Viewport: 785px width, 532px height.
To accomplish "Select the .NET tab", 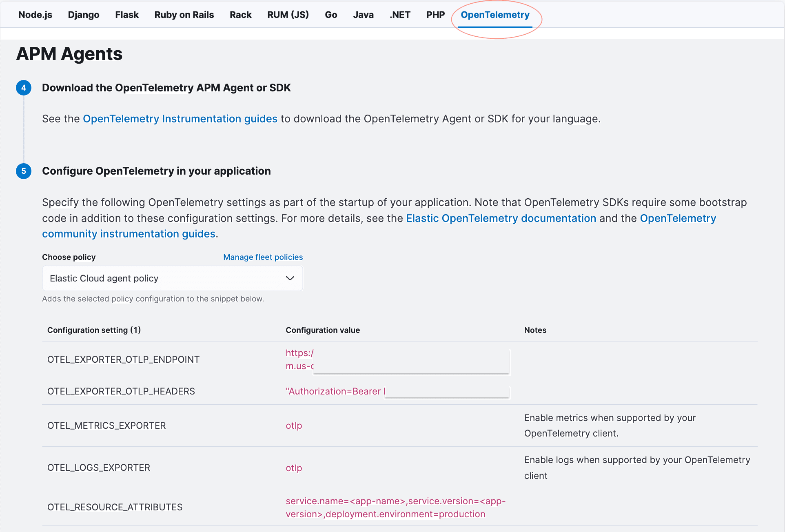I will tap(400, 15).
